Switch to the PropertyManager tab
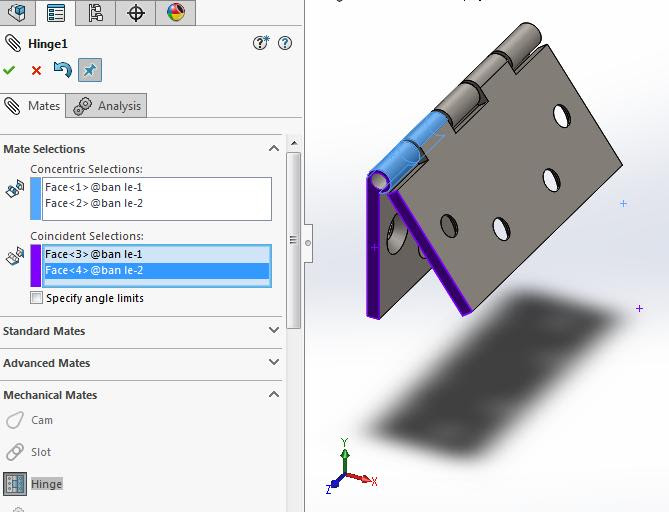The image size is (669, 512). 56,13
